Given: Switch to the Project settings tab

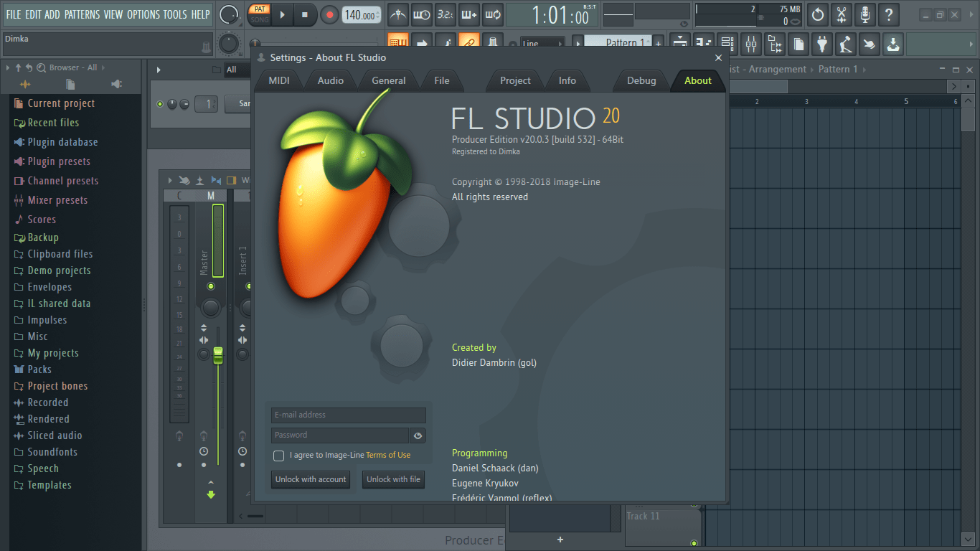Looking at the screenshot, I should [516, 80].
